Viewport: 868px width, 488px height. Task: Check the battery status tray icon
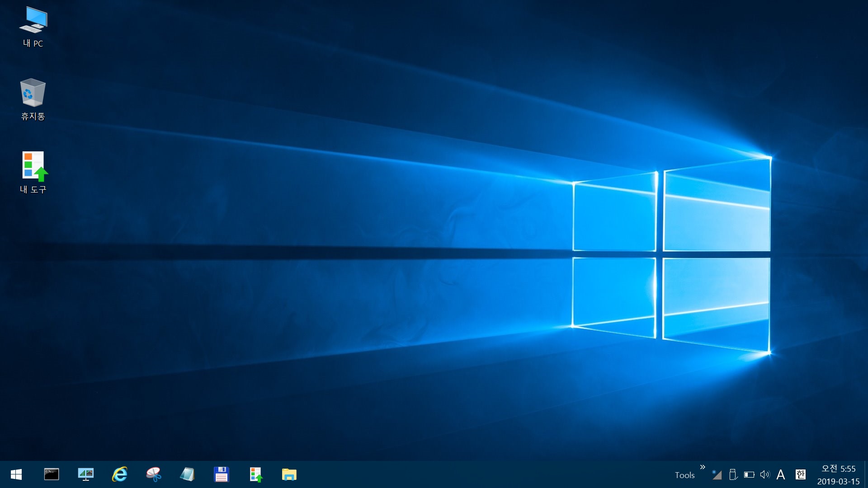(749, 474)
